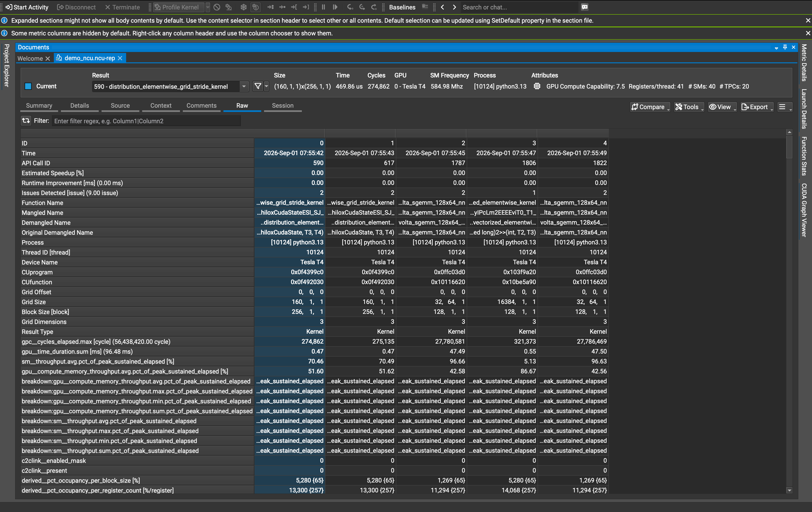The width and height of the screenshot is (812, 512).
Task: Toggle the highlighted cache control icon in toolbar
Action: pos(256,7)
